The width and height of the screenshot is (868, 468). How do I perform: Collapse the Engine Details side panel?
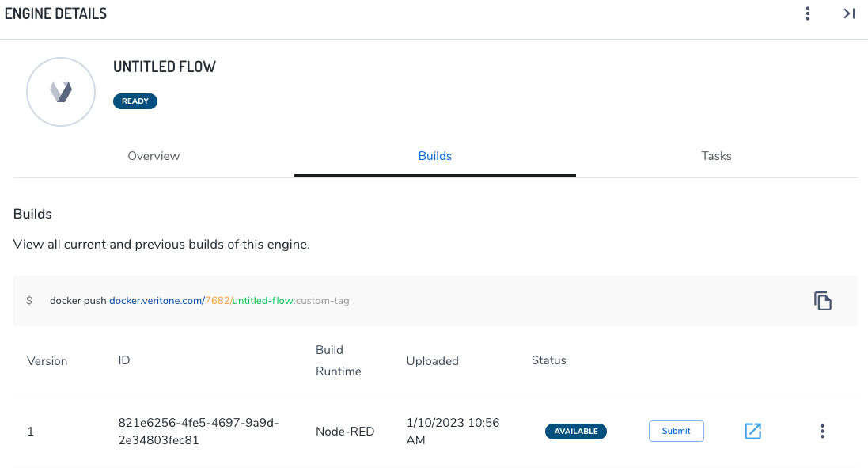[x=848, y=13]
